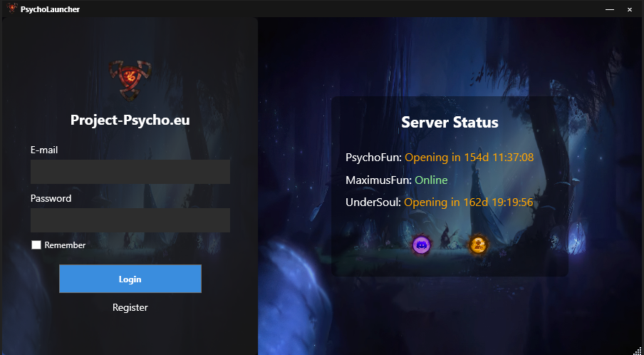The height and width of the screenshot is (355, 644).
Task: Close the PsychoLauncher window
Action: click(x=629, y=9)
